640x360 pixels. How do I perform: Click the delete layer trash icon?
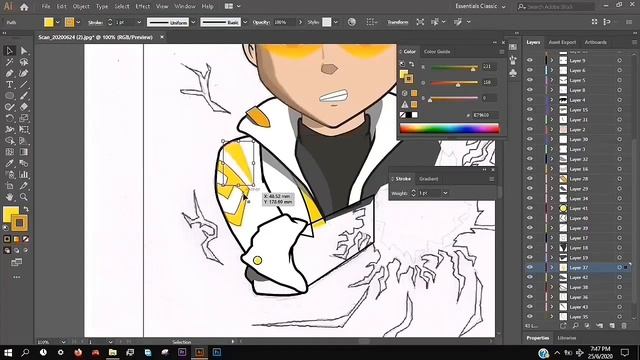624,326
